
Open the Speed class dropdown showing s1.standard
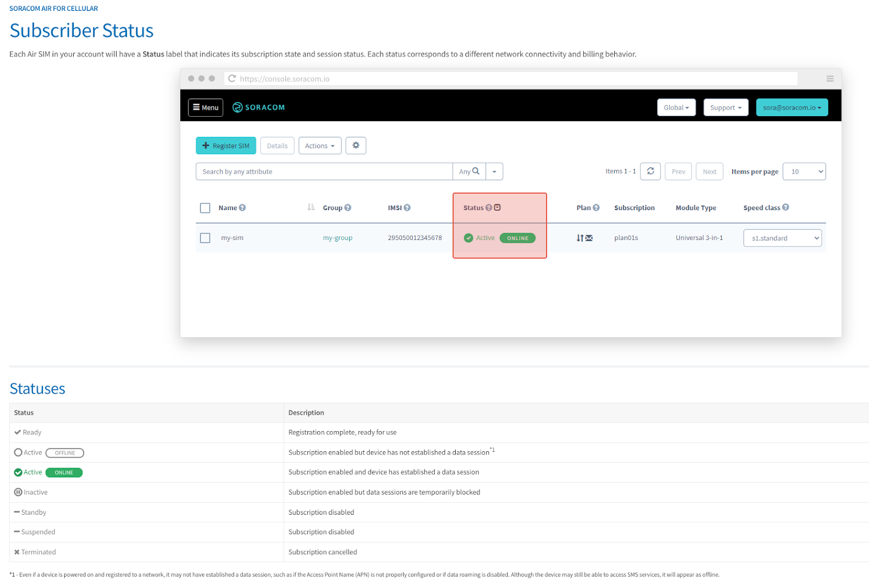(782, 238)
